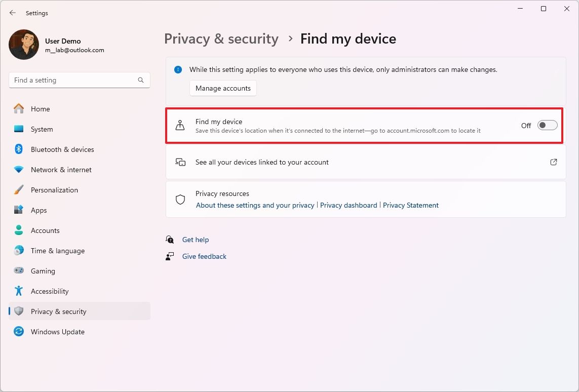
Task: Click the back arrow in Settings
Action: (x=13, y=13)
